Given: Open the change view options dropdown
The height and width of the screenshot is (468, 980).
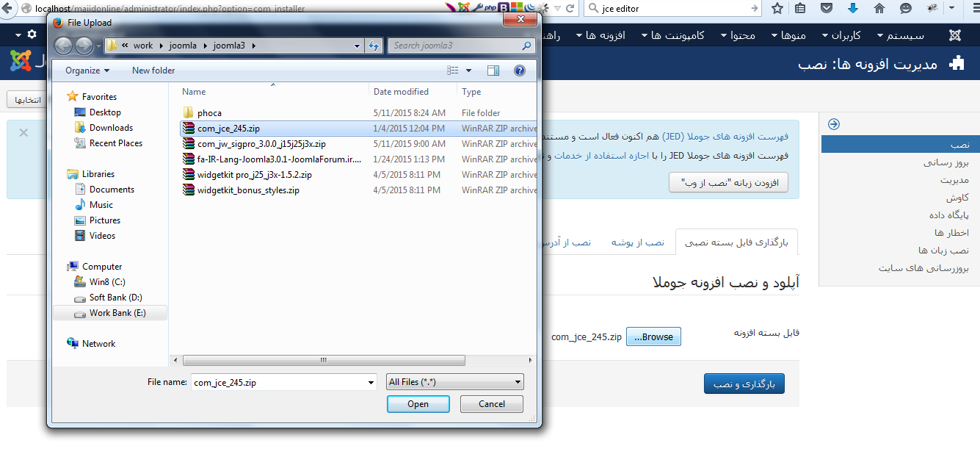Looking at the screenshot, I should (x=469, y=71).
